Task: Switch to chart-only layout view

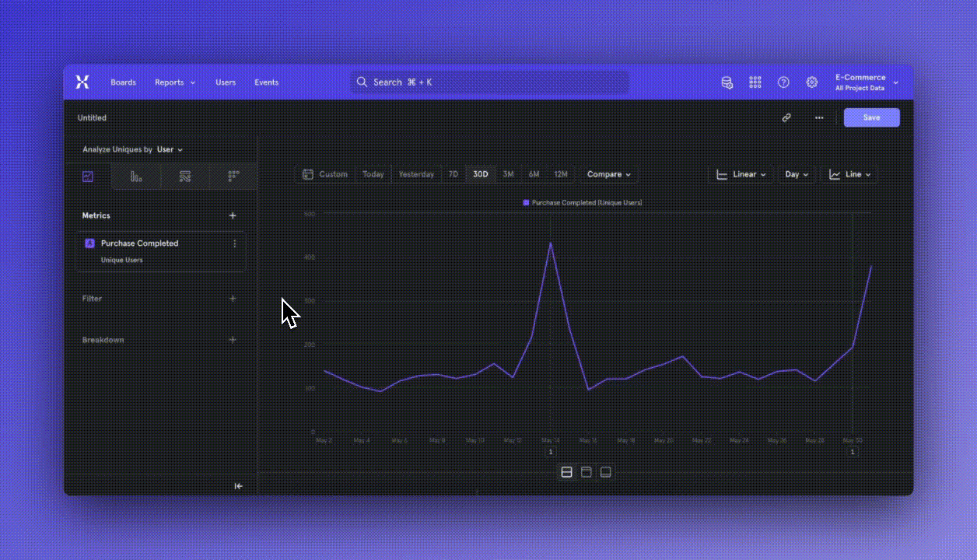Action: pyautogui.click(x=587, y=473)
